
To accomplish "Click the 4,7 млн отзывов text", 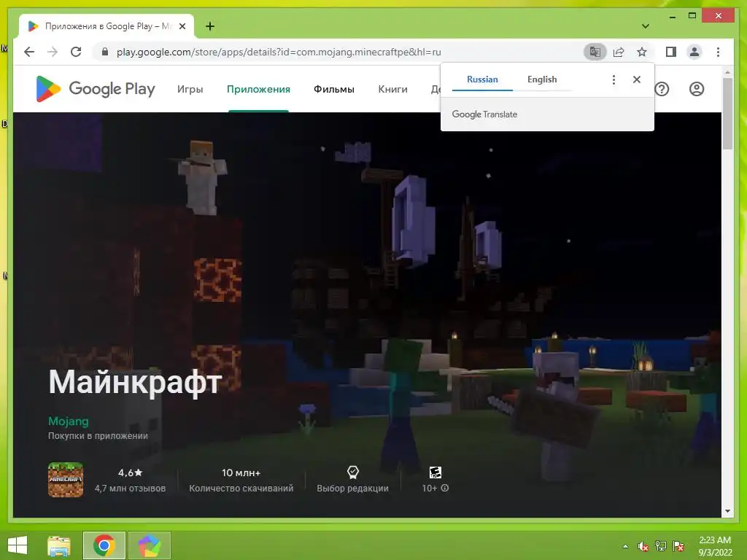I will [130, 488].
